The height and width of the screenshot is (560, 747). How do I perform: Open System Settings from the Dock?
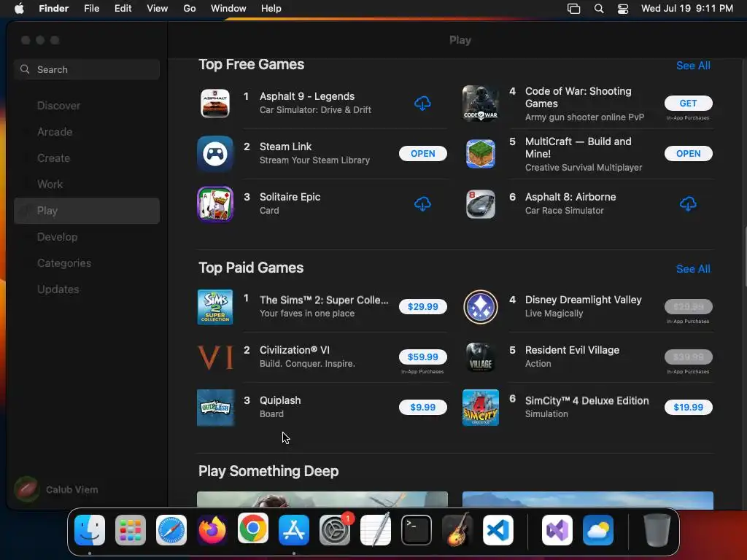click(x=335, y=530)
